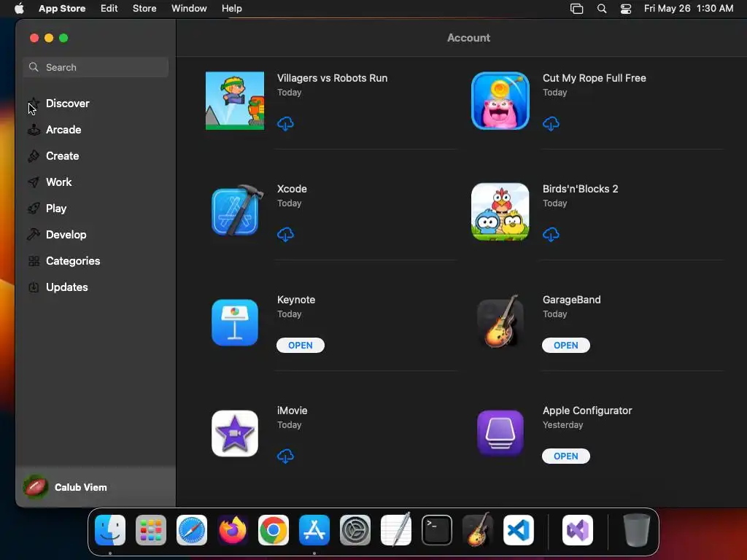Select Arcade in the sidebar
747x560 pixels.
[96, 130]
